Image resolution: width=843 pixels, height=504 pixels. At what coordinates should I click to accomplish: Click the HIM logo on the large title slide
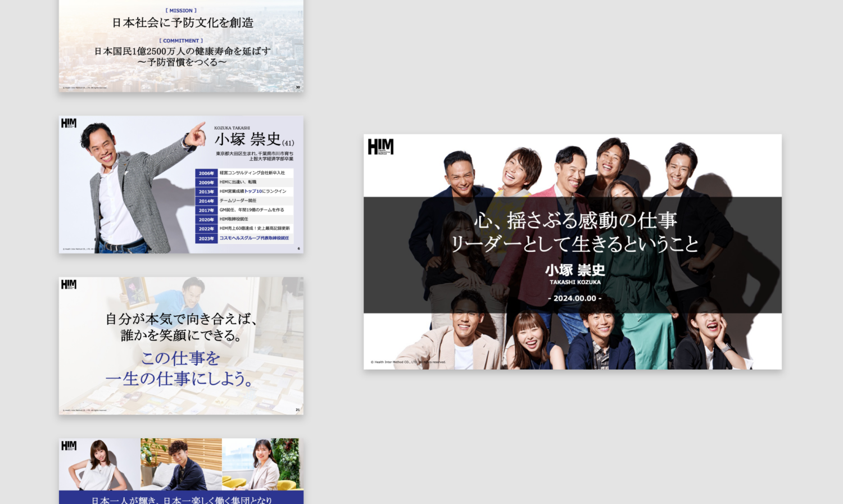pyautogui.click(x=380, y=147)
